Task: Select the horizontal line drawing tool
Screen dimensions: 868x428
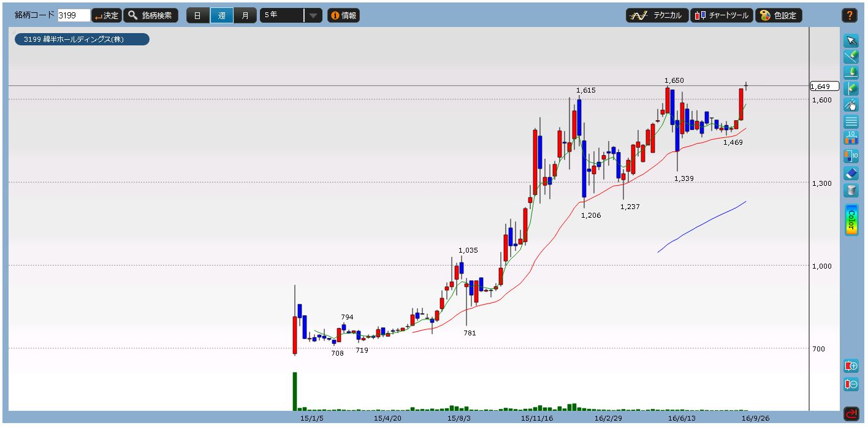Action: click(x=851, y=73)
